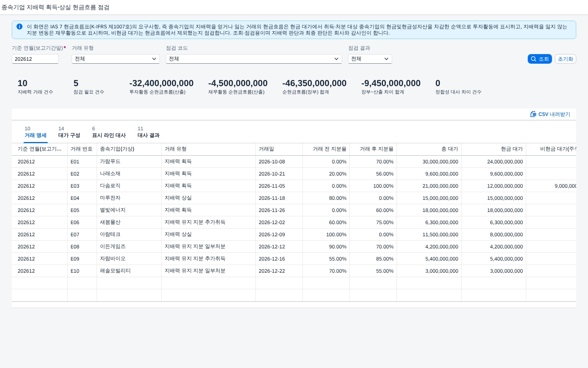Open the 거래 유형 dropdown

point(116,59)
